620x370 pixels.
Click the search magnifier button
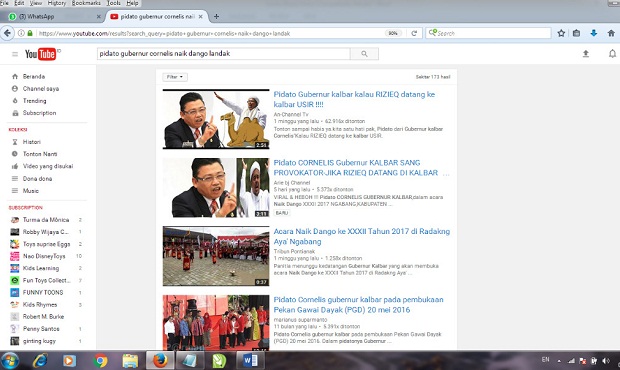click(x=364, y=54)
